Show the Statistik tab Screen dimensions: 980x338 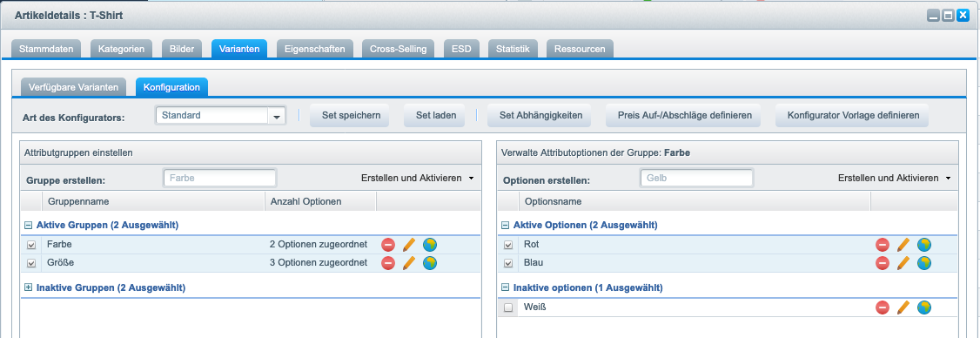click(x=513, y=49)
